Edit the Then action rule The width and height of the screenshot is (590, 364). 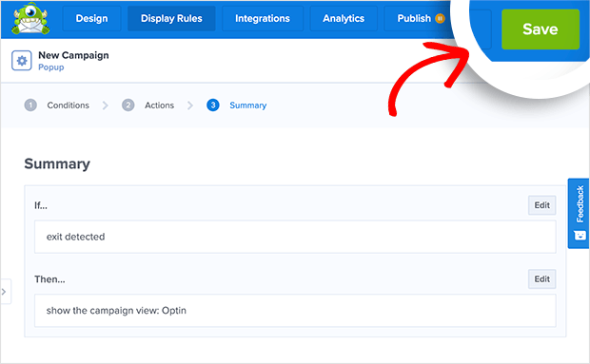coord(541,279)
